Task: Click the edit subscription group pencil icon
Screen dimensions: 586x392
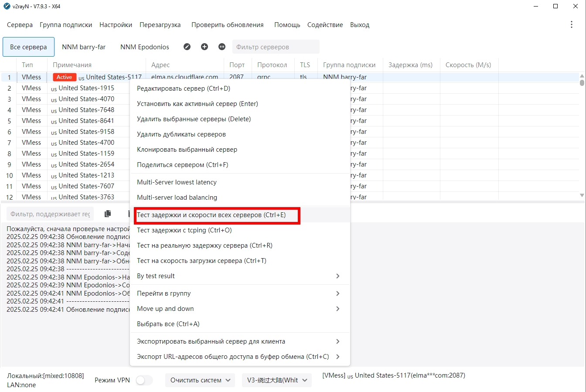Action: (x=187, y=47)
